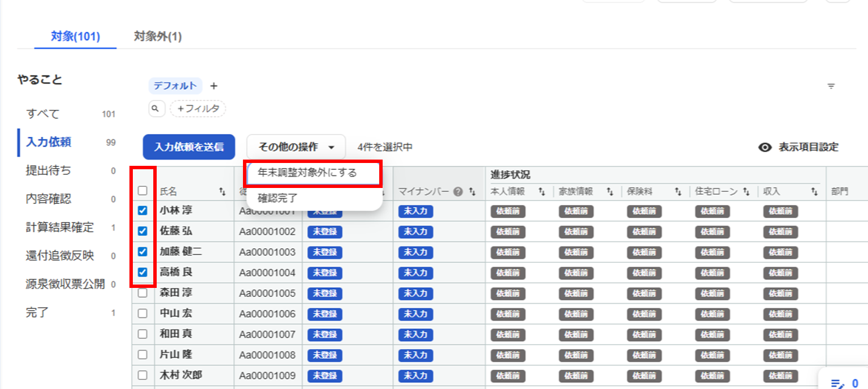Sort by 住宅ローン column arrows
This screenshot has width=868, height=389.
746,192
